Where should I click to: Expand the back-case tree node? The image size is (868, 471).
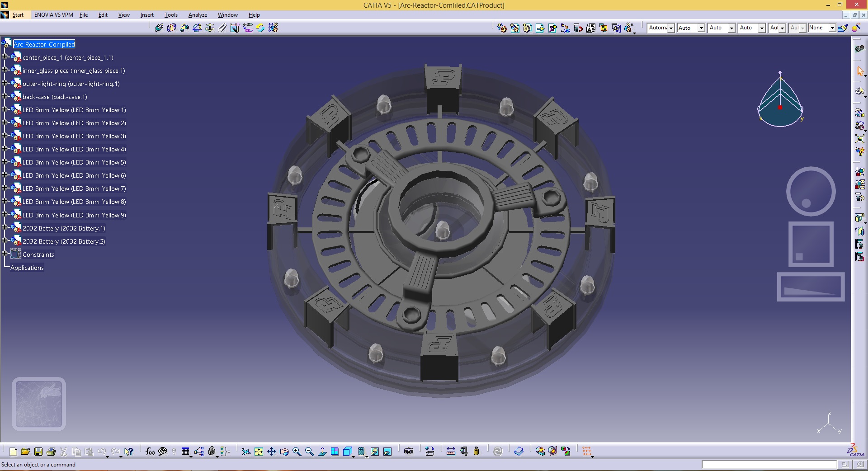[x=5, y=96]
